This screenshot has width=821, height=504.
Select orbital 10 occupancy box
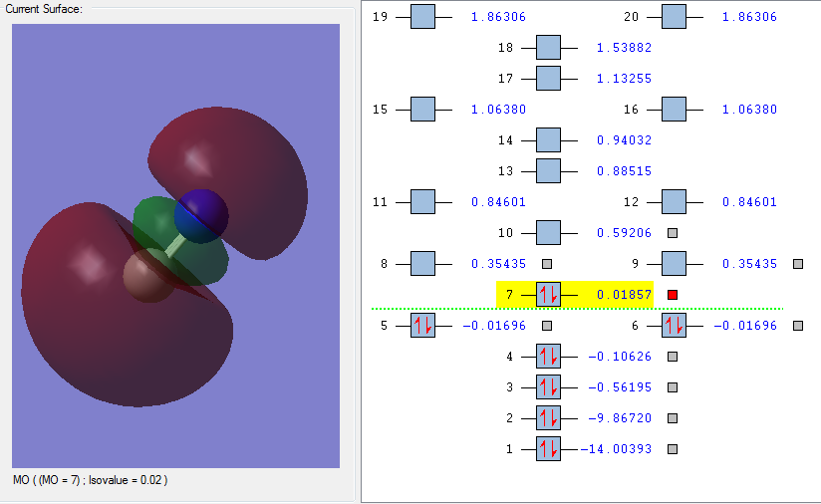[x=548, y=233]
